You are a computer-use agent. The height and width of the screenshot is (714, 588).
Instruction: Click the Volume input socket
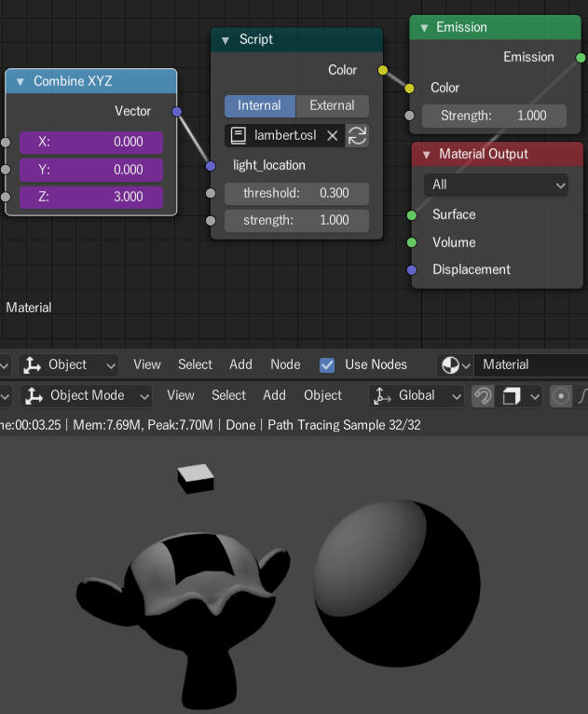click(412, 242)
